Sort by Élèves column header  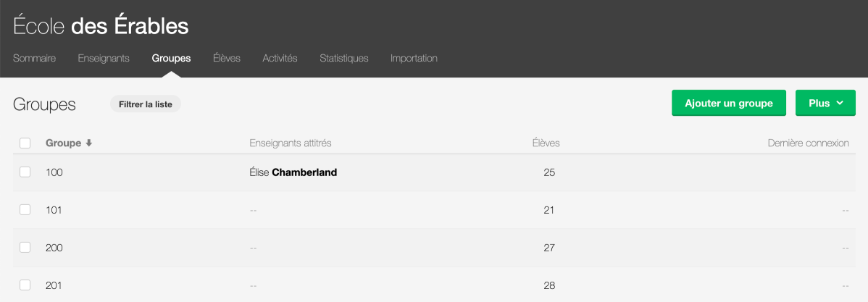point(546,143)
